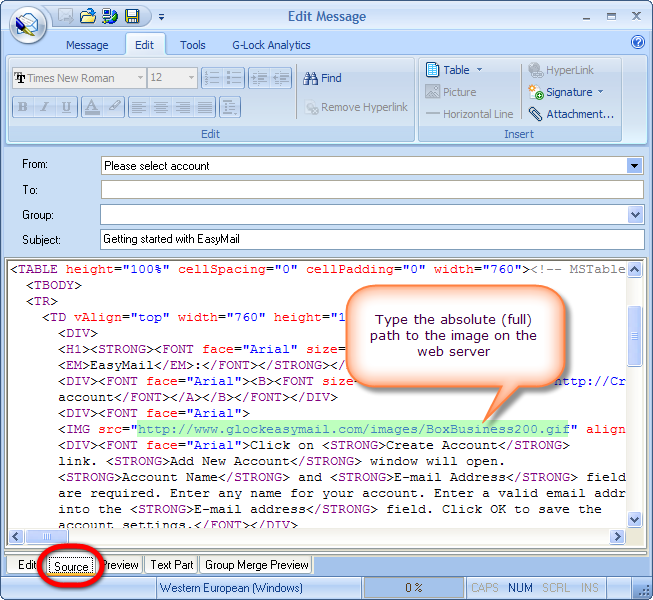Click the 'Edit Message' window title
This screenshot has height=600, width=653.
point(327,17)
